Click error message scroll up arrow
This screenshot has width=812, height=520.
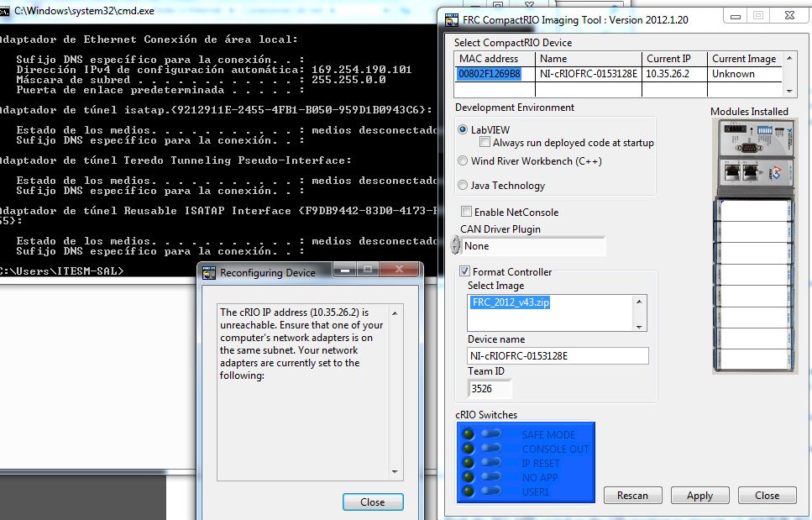coord(395,313)
